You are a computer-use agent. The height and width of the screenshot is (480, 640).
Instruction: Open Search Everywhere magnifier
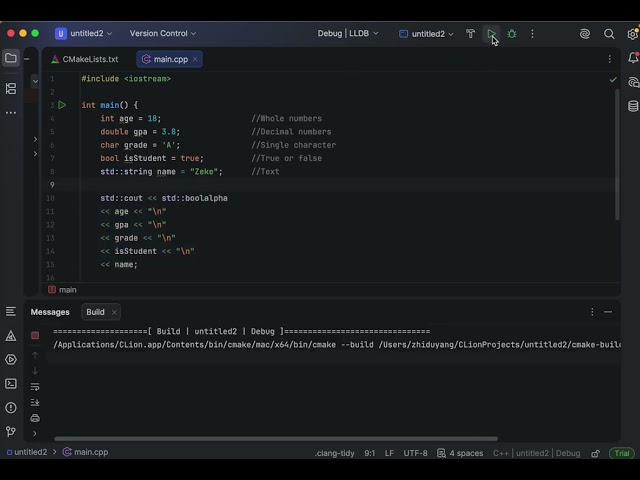point(609,34)
